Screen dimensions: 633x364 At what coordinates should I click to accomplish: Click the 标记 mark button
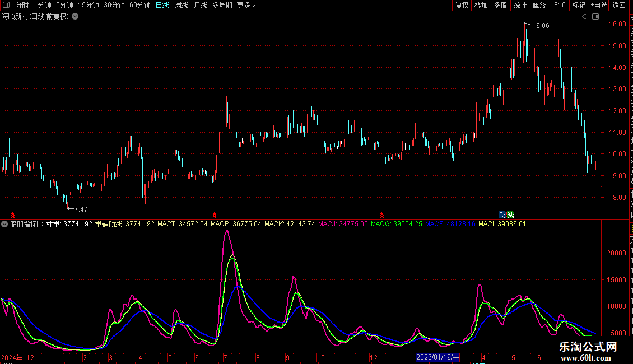[x=579, y=5]
